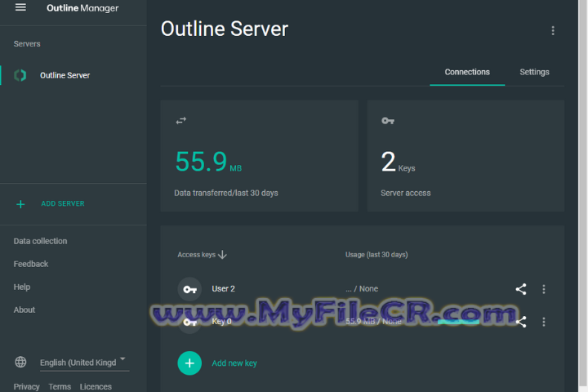This screenshot has height=392, width=588.
Task: Open the English (United Kingdom) language dropdown
Action: 84,363
